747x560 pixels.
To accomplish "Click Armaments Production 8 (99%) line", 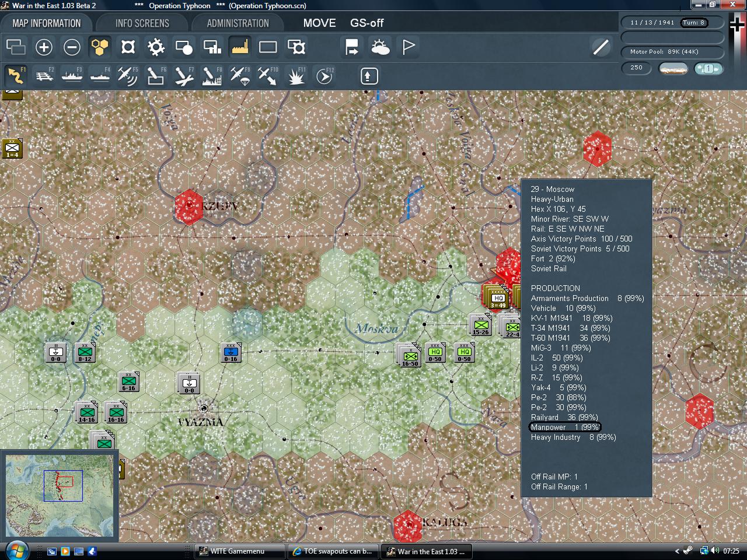I will [587, 298].
